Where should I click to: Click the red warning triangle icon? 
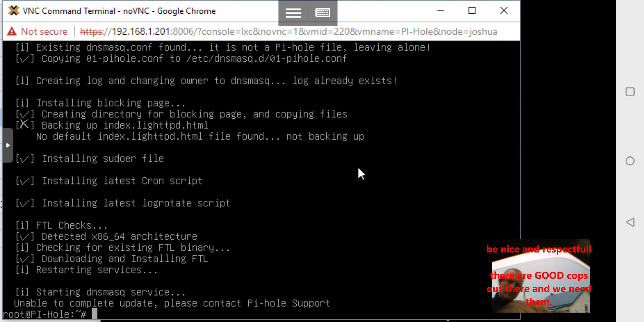(x=12, y=31)
